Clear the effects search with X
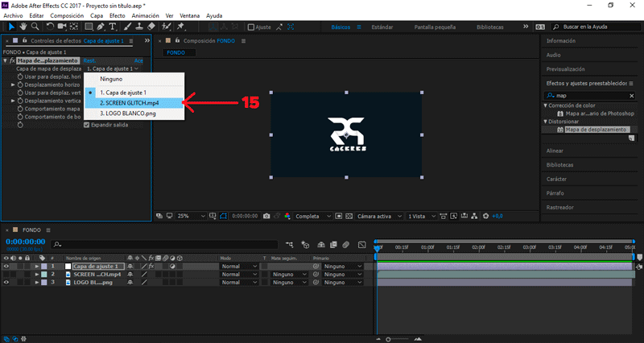Viewport: 644px width, 343px height. point(632,96)
